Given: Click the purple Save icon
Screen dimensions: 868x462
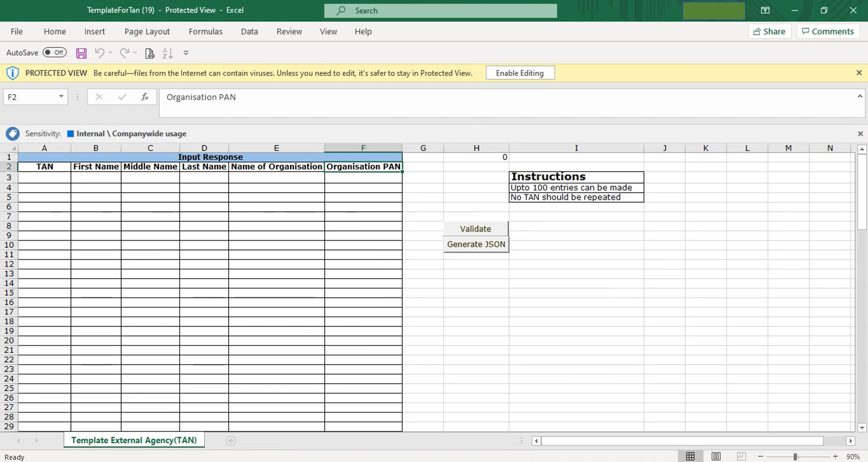Looking at the screenshot, I should click(81, 53).
